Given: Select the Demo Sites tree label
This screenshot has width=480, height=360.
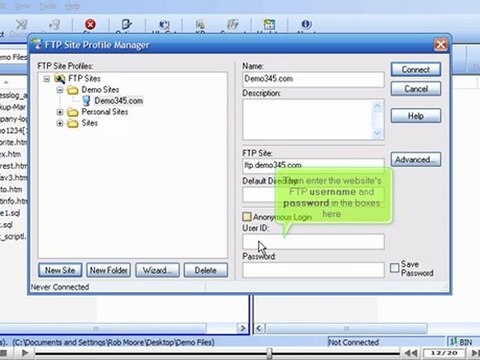Looking at the screenshot, I should (x=100, y=90).
